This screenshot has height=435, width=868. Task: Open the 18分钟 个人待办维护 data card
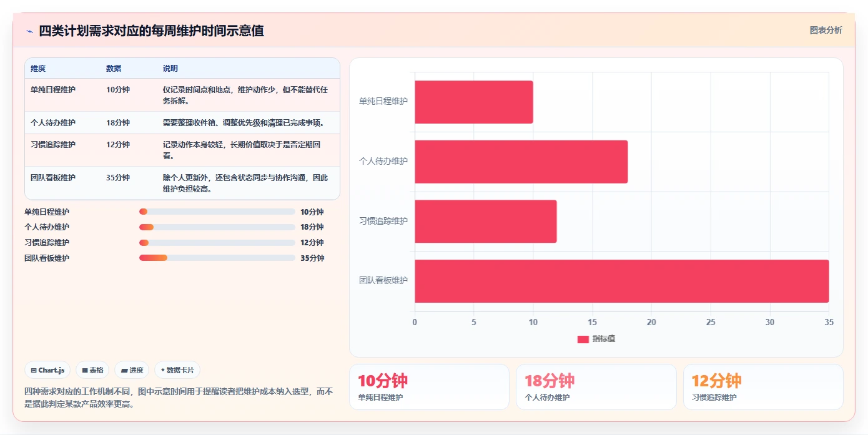[x=596, y=387]
